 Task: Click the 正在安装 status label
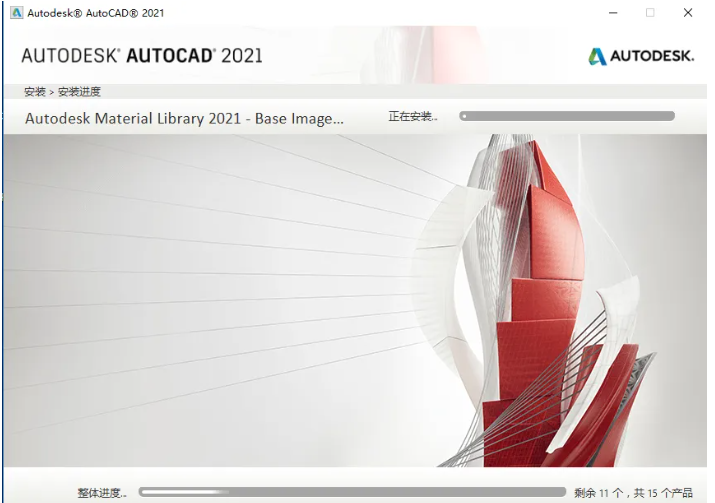coord(413,117)
